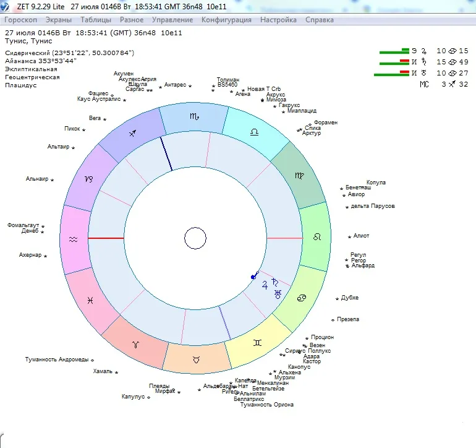
Task: Click the Scorpio sign on the zodiac wheel
Action: pyautogui.click(x=194, y=117)
